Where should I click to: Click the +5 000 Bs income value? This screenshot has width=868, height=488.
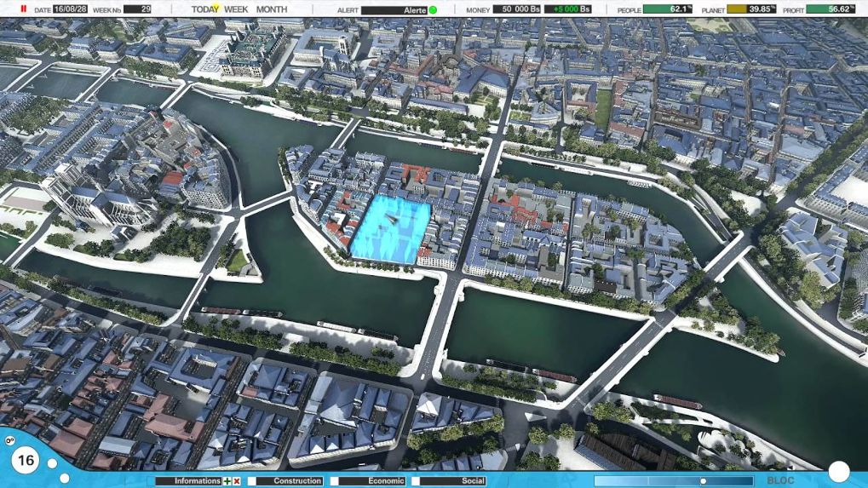[x=568, y=9]
